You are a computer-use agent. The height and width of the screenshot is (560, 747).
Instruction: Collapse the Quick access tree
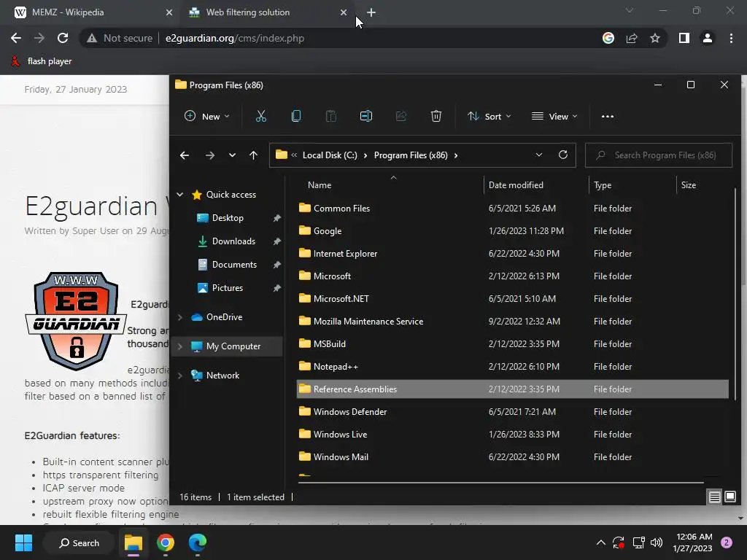pyautogui.click(x=180, y=194)
